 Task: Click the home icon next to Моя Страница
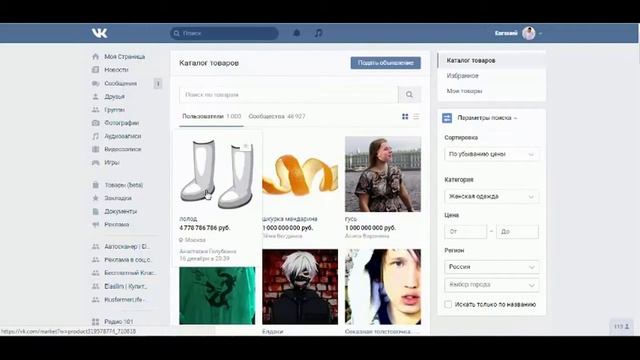pyautogui.click(x=96, y=56)
